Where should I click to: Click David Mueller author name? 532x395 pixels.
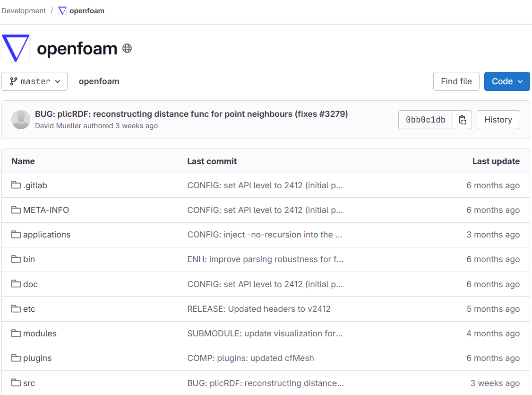[57, 126]
